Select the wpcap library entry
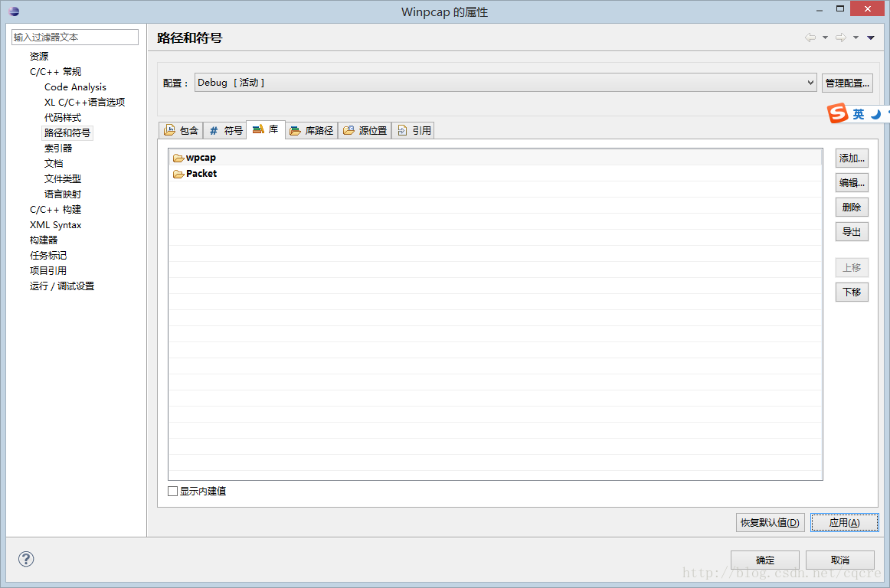Viewport: 890px width, 588px height. [495, 158]
